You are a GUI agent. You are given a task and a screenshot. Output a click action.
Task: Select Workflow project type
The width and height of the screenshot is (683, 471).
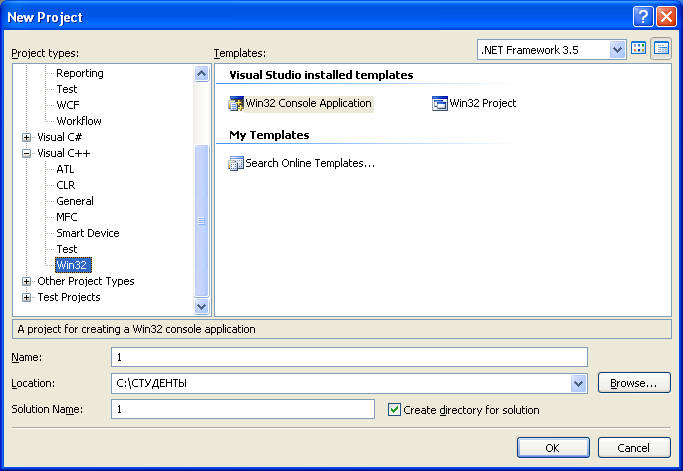pos(79,121)
